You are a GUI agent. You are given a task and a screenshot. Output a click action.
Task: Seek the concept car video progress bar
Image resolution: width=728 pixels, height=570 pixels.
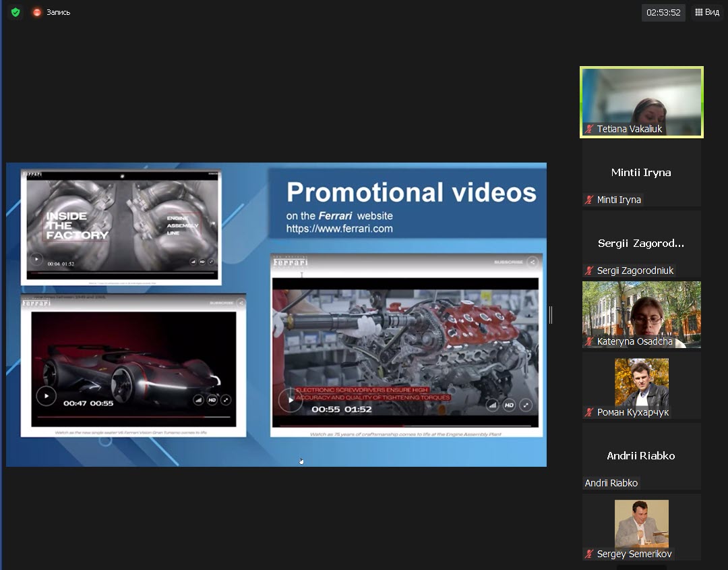coord(133,417)
